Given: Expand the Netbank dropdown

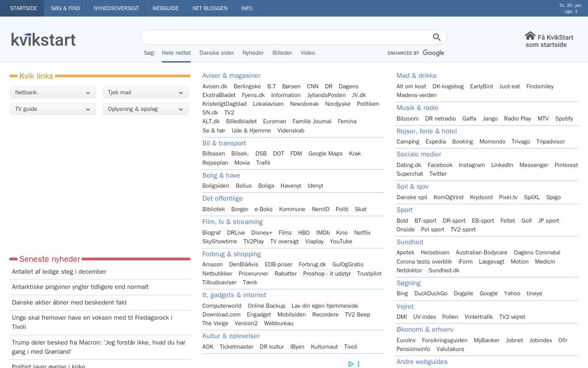Looking at the screenshot, I should [x=53, y=92].
